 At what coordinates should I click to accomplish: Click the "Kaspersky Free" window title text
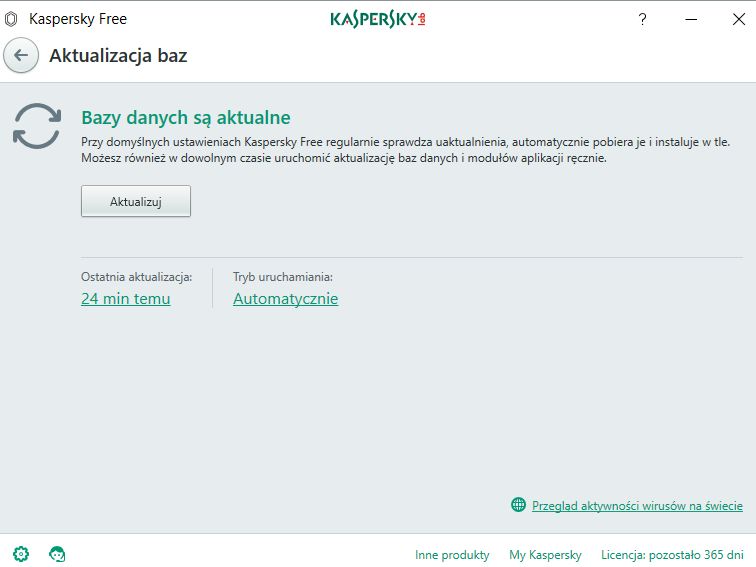coord(78,19)
